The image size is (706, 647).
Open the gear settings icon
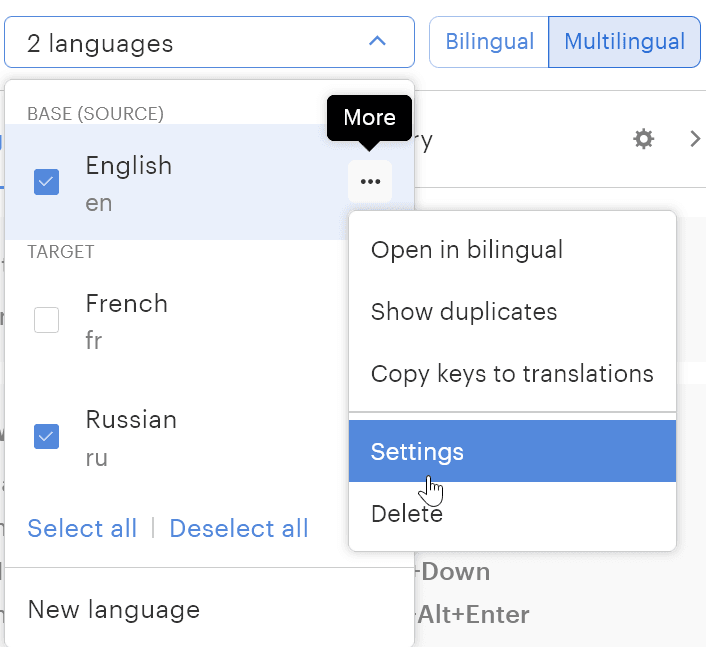pyautogui.click(x=644, y=139)
